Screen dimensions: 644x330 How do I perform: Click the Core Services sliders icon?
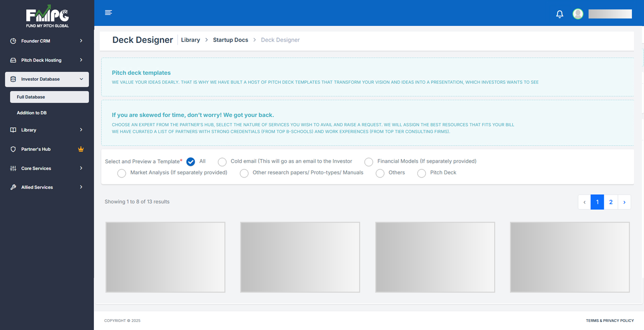(x=13, y=168)
